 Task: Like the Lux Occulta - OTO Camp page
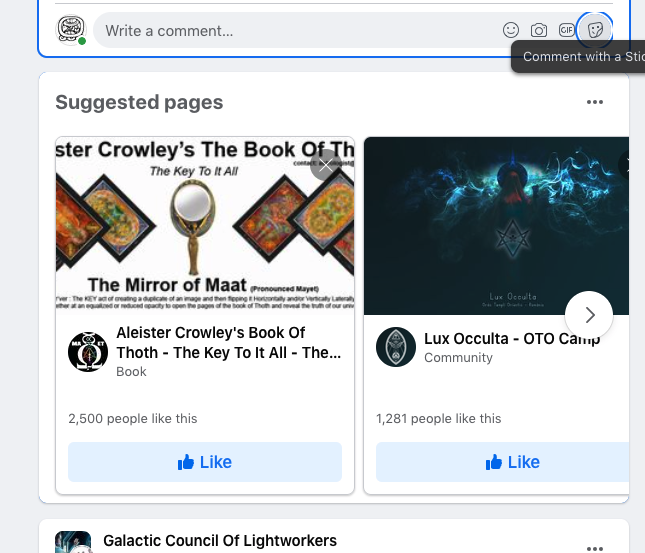[x=502, y=462]
